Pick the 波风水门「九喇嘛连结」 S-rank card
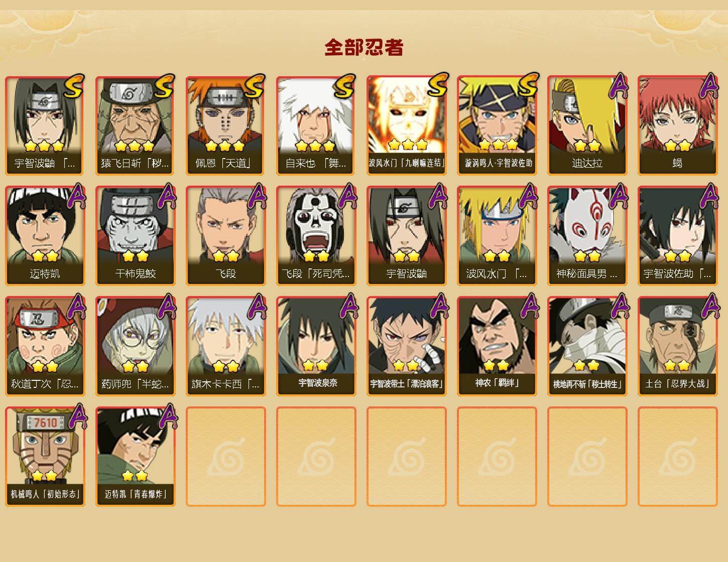 [x=406, y=125]
